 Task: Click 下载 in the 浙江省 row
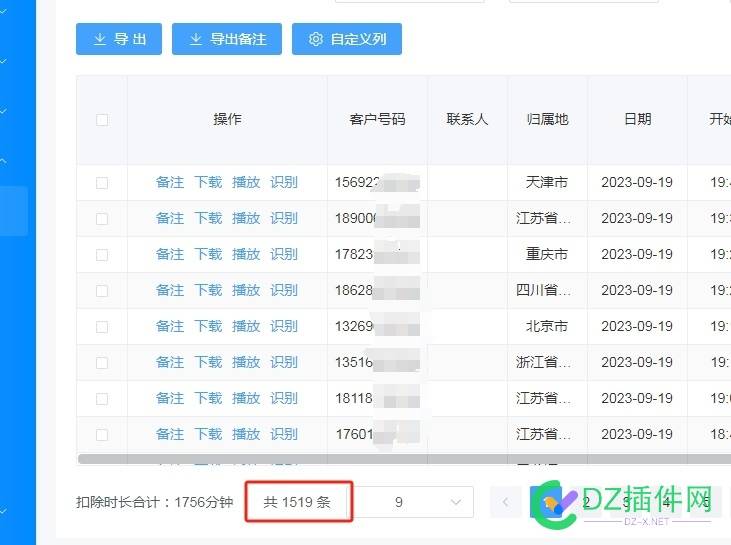(208, 362)
